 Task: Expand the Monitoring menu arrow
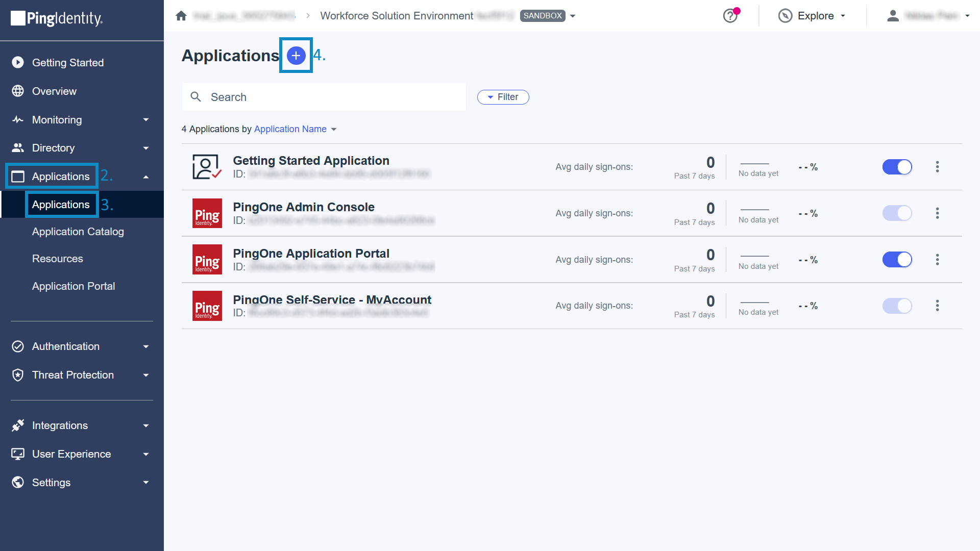pyautogui.click(x=146, y=120)
